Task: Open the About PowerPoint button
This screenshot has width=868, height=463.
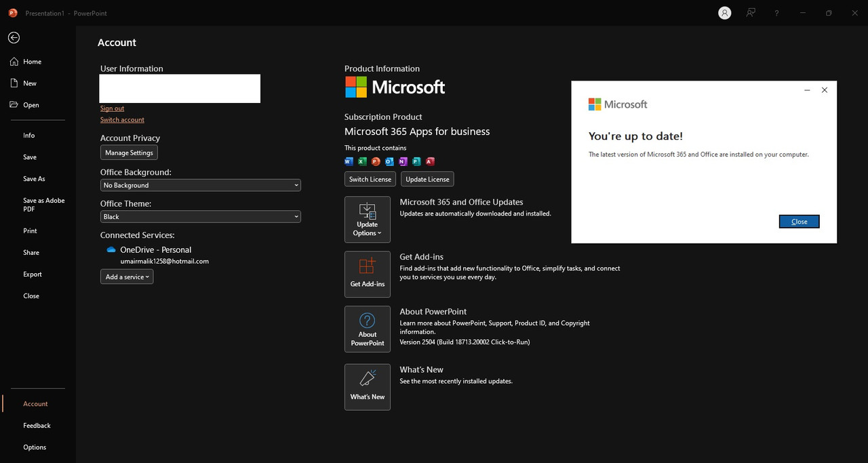Action: click(x=368, y=329)
